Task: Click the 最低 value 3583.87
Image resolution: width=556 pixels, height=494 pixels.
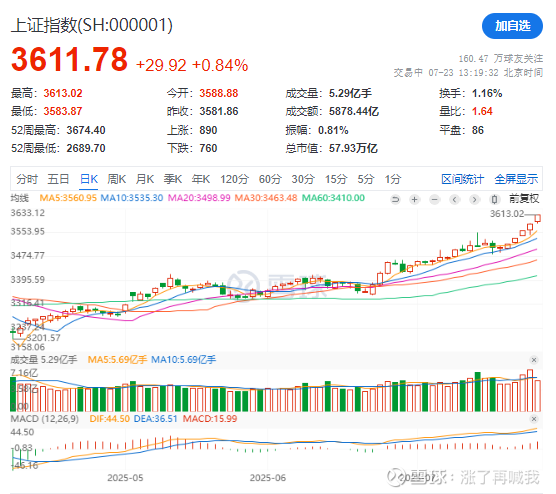Action: (63, 111)
